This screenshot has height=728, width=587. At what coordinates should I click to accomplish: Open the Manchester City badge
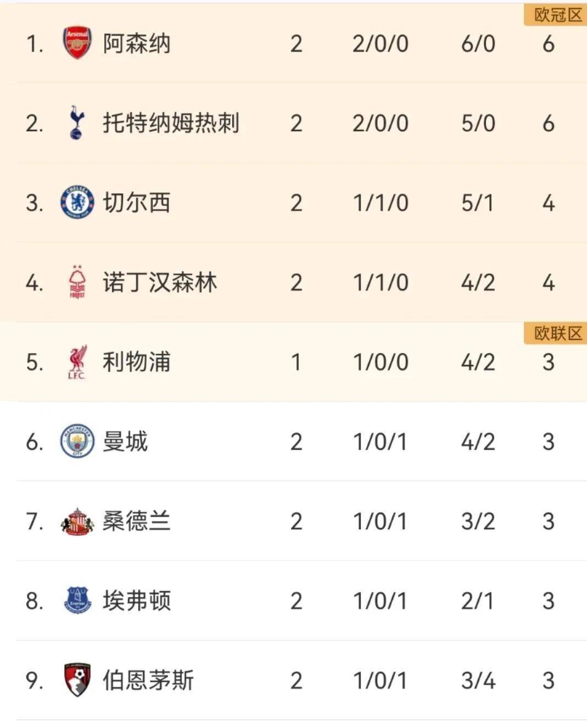coord(77,441)
